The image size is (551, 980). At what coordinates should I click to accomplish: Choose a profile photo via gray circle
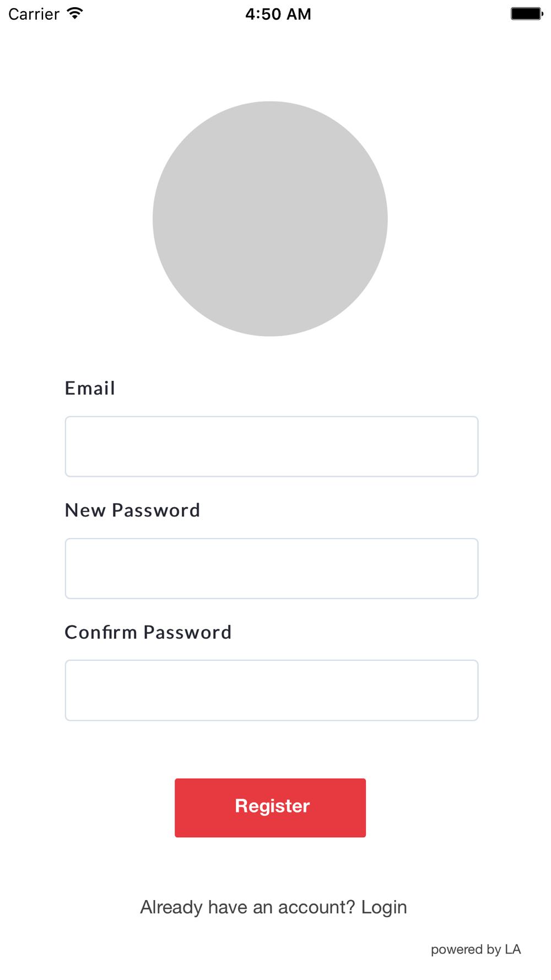(270, 219)
